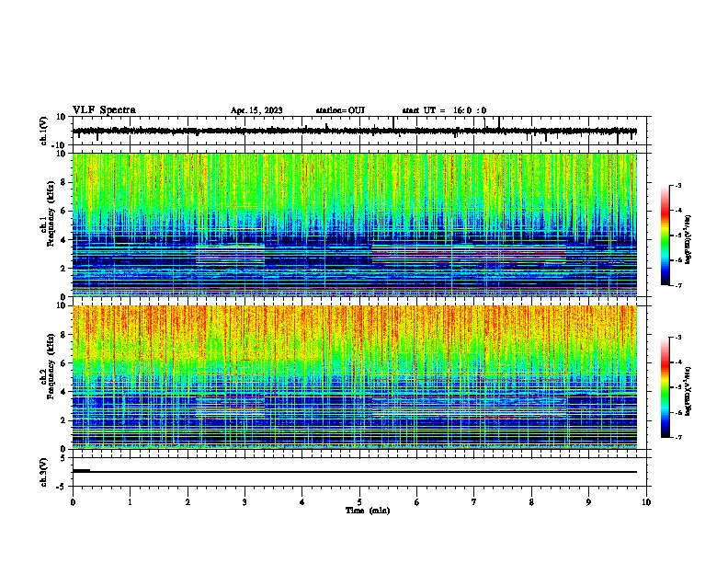Click the log(PSD) label beside ch.1 color bar

[x=688, y=240]
